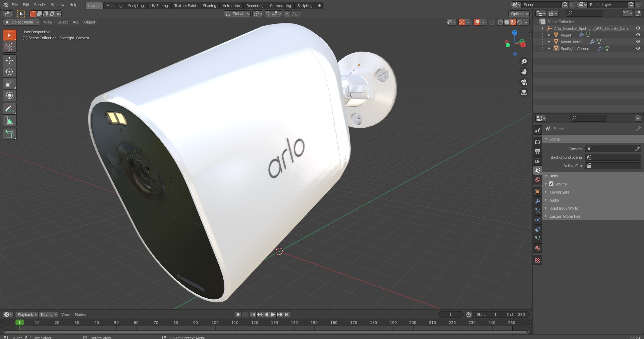Switch to Rendered viewport shading
This screenshot has width=644, height=339.
[520, 22]
